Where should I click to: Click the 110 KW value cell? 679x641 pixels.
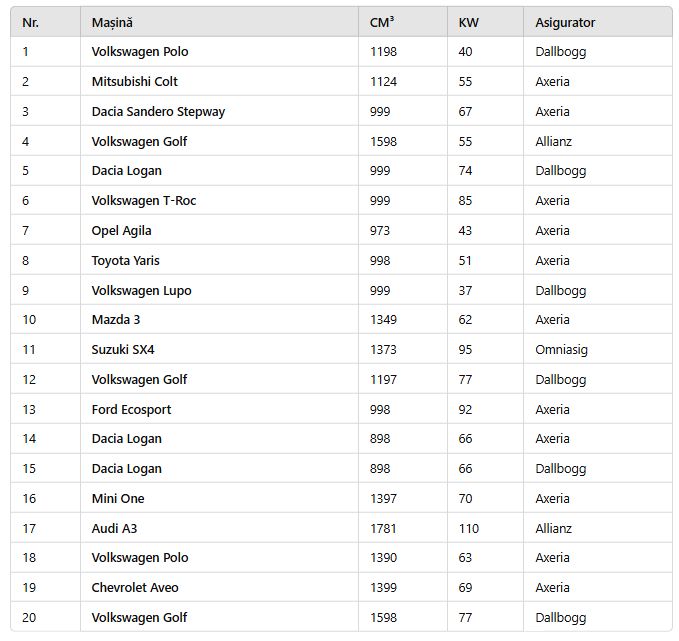click(469, 528)
